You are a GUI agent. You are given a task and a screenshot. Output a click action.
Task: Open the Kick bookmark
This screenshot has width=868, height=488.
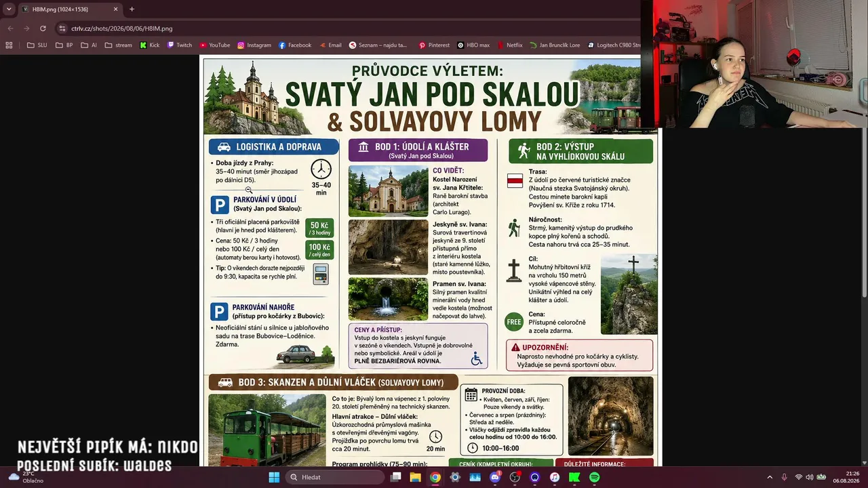[149, 45]
